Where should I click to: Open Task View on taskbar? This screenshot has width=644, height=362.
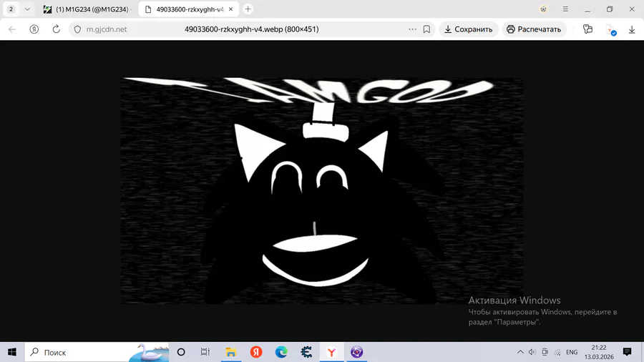coord(205,352)
